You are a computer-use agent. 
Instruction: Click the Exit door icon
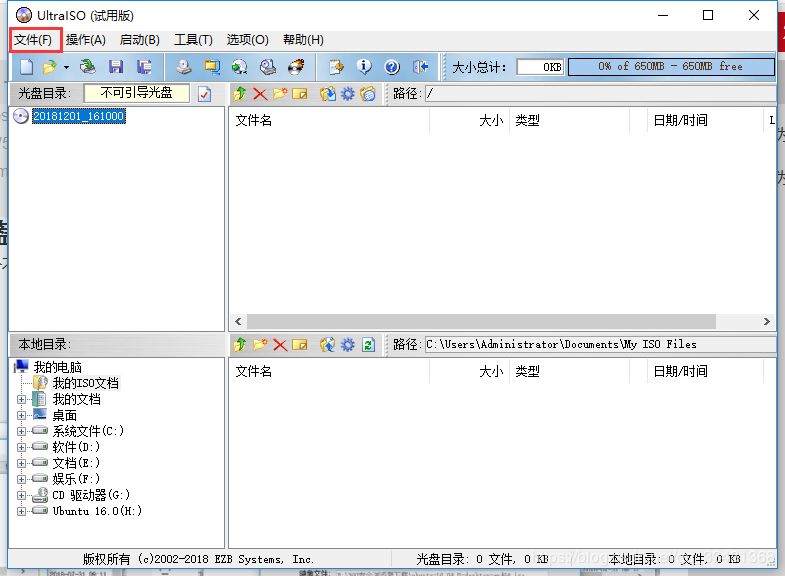[x=420, y=67]
